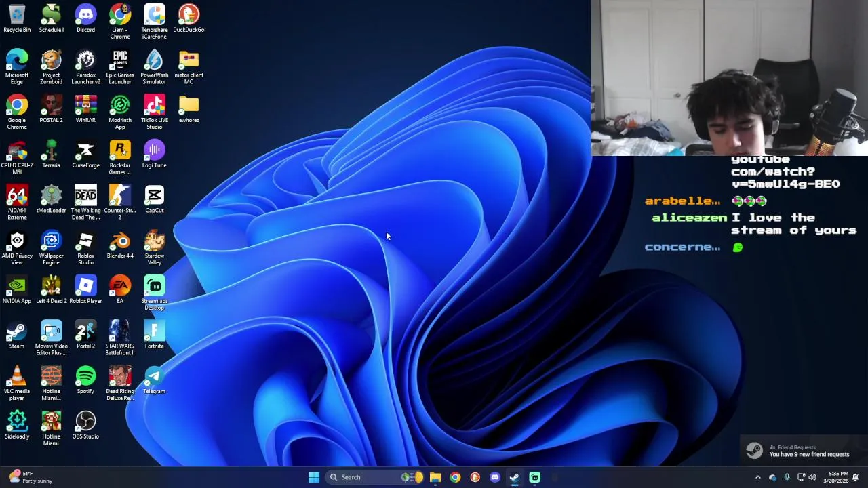This screenshot has width=868, height=488.
Task: Open Blender 4.4
Action: coord(120,245)
